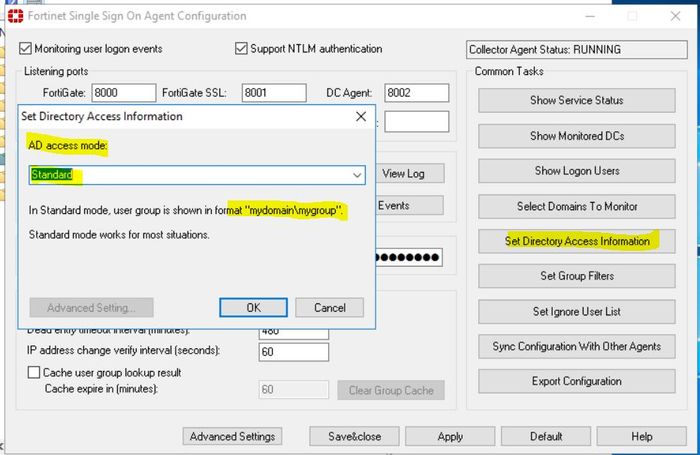The height and width of the screenshot is (455, 700).
Task: Close the Fortinet Single Sign On Agent window
Action: [675, 17]
